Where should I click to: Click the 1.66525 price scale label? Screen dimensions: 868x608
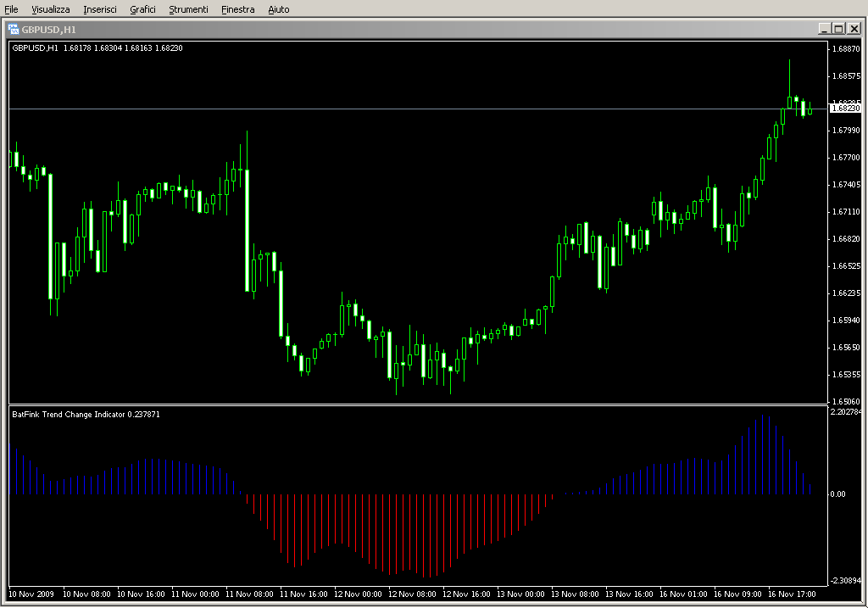tap(846, 265)
